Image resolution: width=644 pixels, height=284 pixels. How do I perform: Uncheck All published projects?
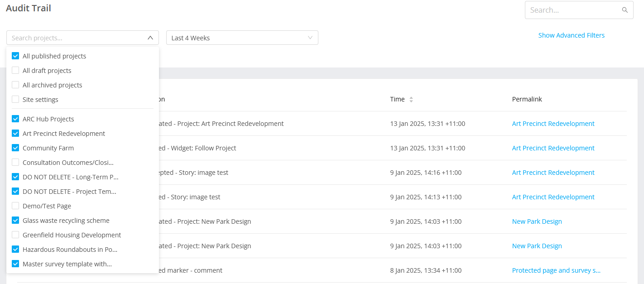(15, 56)
